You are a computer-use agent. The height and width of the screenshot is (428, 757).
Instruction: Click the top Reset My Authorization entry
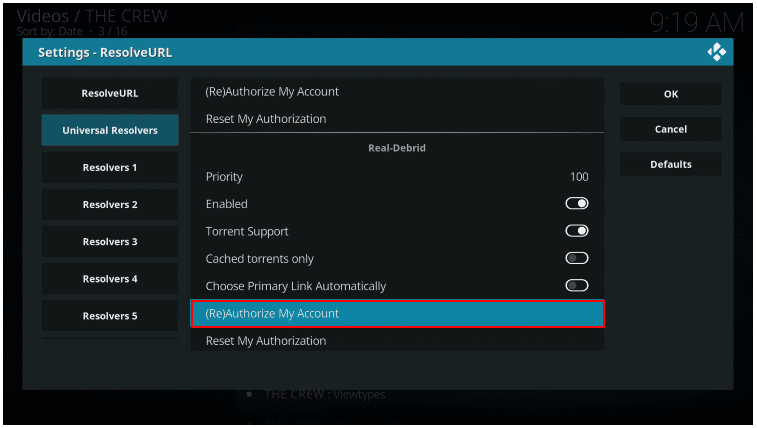(x=397, y=119)
